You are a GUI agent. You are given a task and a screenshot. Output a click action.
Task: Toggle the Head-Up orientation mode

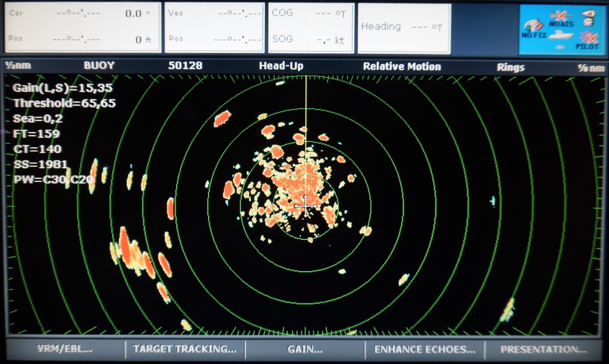pyautogui.click(x=281, y=66)
